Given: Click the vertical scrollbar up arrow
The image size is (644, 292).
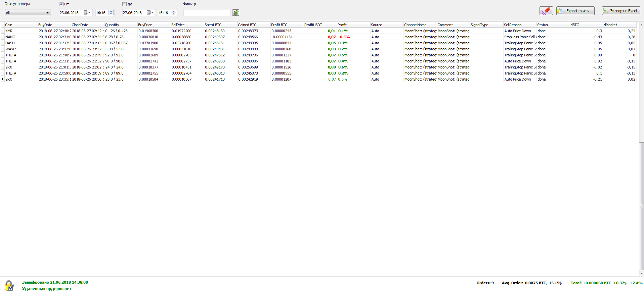Looking at the screenshot, I should click(x=641, y=25).
